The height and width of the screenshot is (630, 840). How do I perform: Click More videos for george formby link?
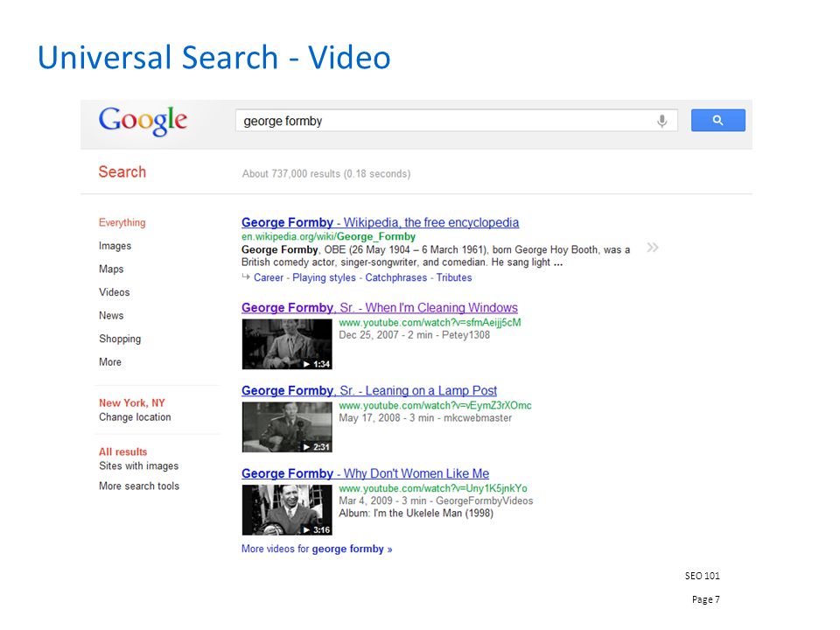[317, 549]
